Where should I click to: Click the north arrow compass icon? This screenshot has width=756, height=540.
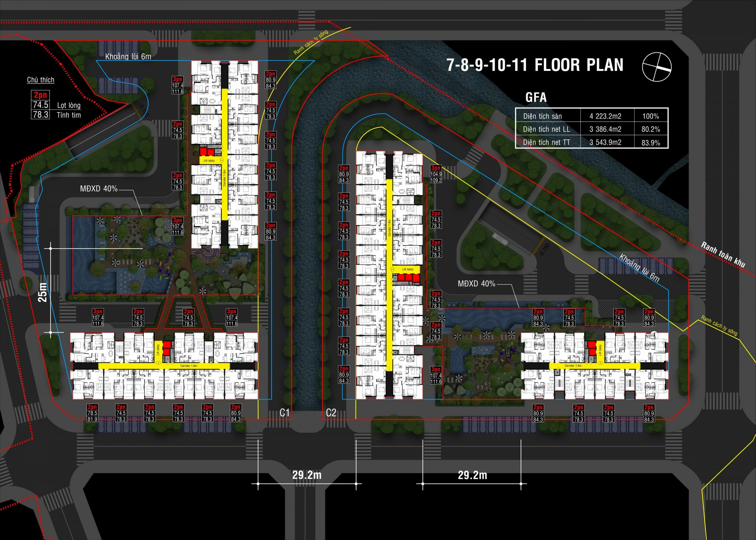(x=657, y=67)
